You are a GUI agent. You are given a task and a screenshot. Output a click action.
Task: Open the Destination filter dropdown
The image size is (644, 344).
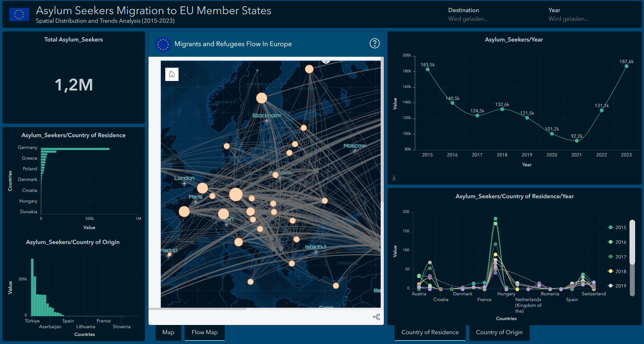click(x=468, y=19)
